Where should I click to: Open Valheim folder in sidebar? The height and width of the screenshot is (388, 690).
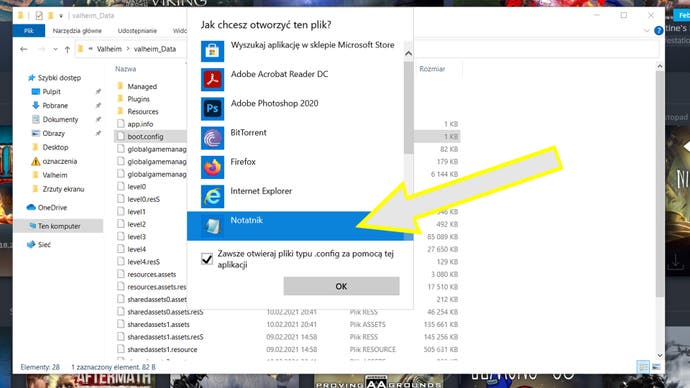tap(55, 175)
